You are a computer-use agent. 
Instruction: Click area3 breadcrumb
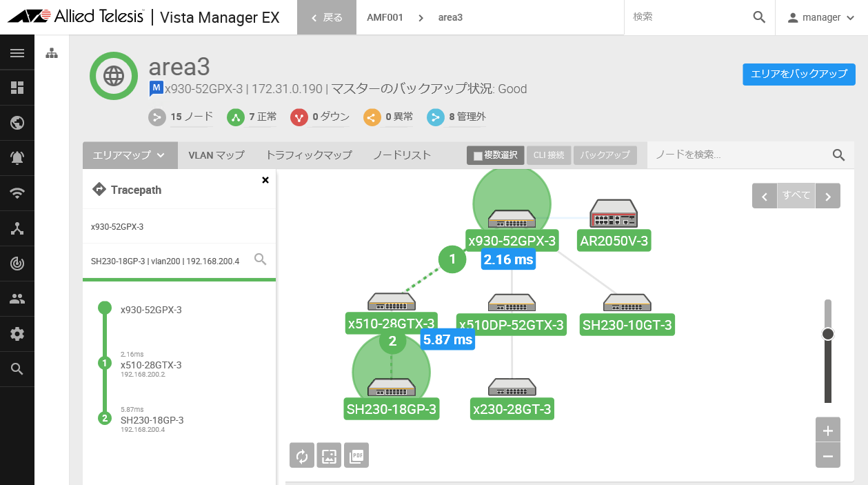[450, 17]
